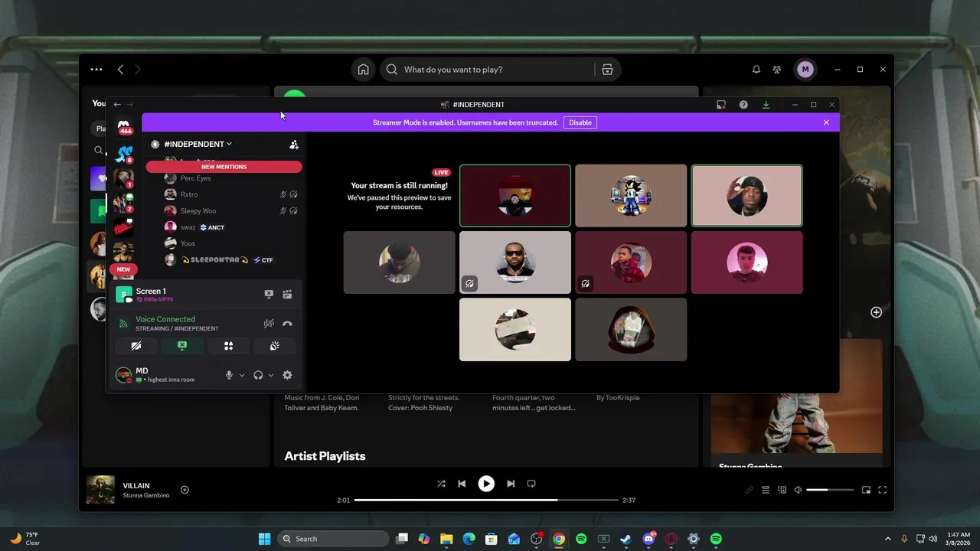Open Spotify friend activity icon
The image size is (980, 551).
click(x=777, y=70)
